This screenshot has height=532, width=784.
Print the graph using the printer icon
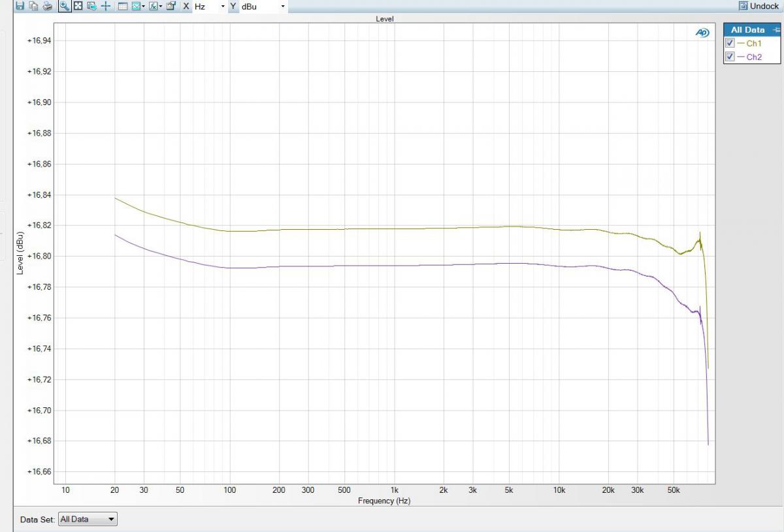click(48, 6)
